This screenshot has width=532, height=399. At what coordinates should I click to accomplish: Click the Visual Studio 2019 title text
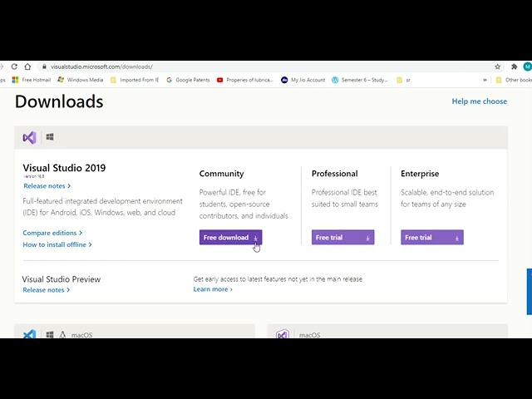(x=64, y=168)
